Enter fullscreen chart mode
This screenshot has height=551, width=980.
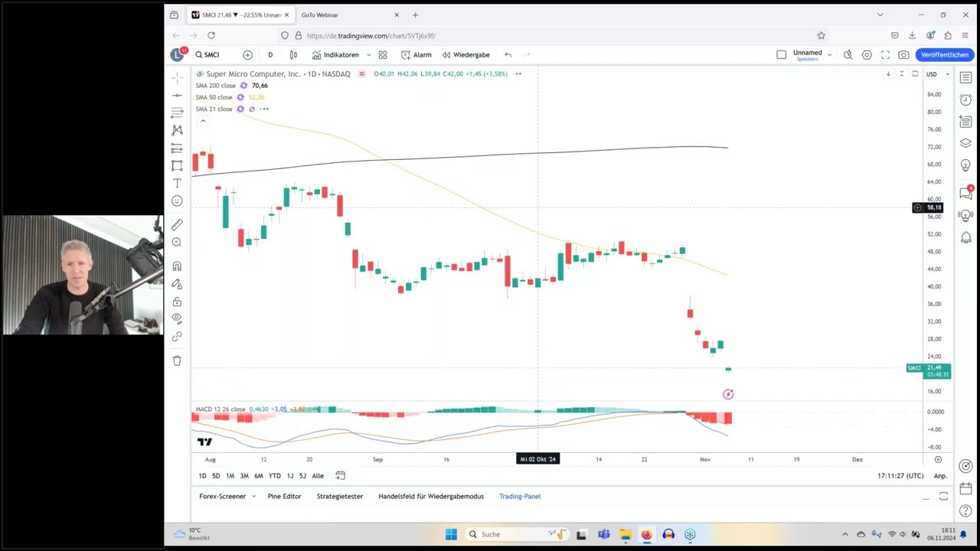(x=885, y=55)
